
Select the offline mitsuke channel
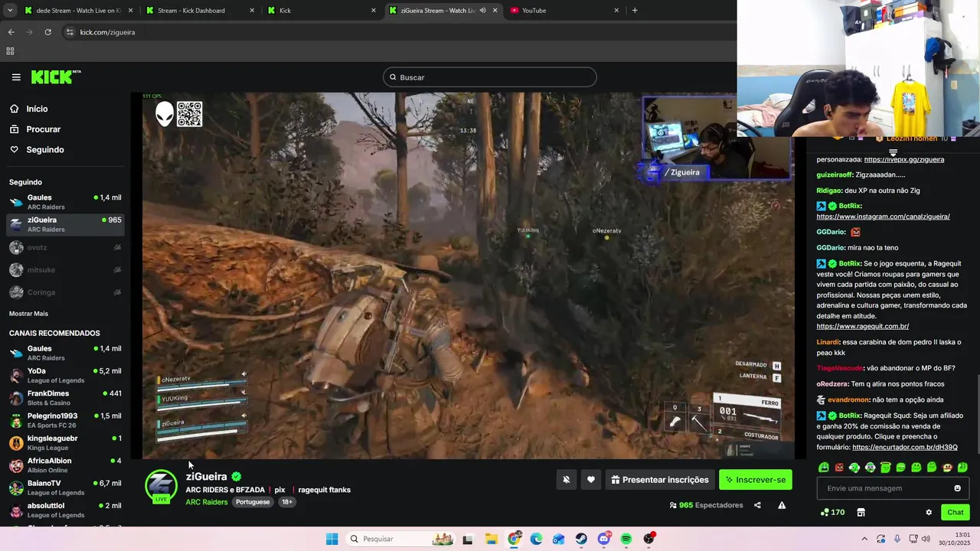tap(65, 269)
